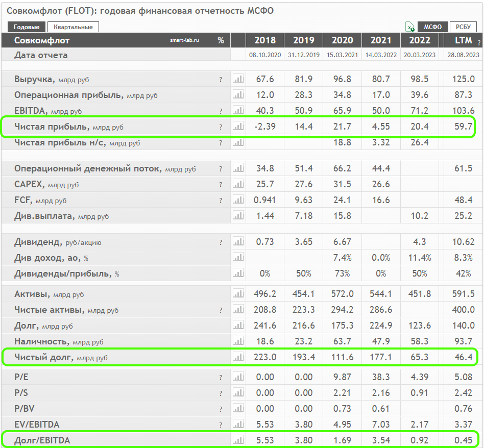The image size is (484, 448).
Task: Open chart icon for Див.выплата row
Action: 238,215
